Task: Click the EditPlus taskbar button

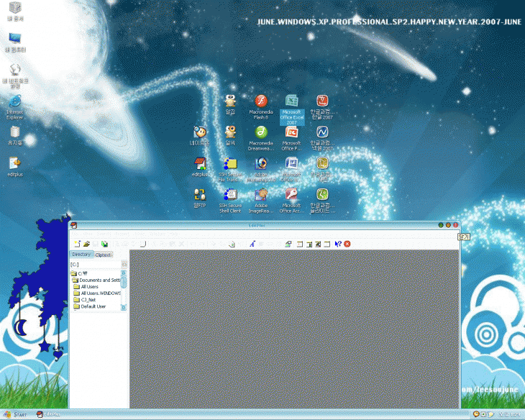Action: pos(50,415)
